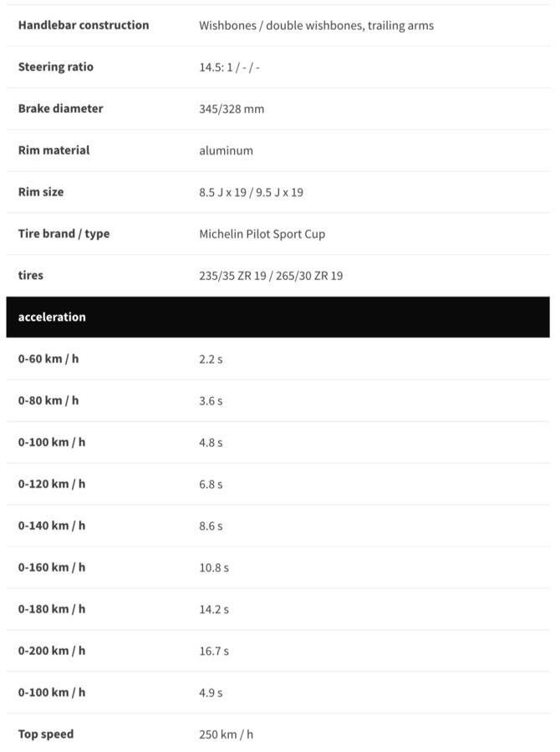
Task: Click the 8.5 J x 19 rim size value
Action: click(x=251, y=193)
